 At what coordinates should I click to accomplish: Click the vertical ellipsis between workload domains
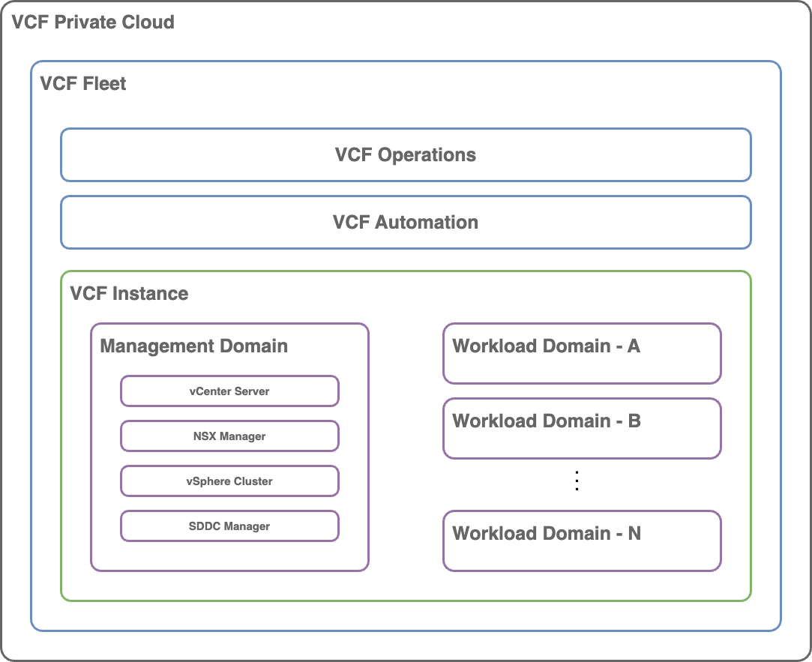[x=577, y=481]
